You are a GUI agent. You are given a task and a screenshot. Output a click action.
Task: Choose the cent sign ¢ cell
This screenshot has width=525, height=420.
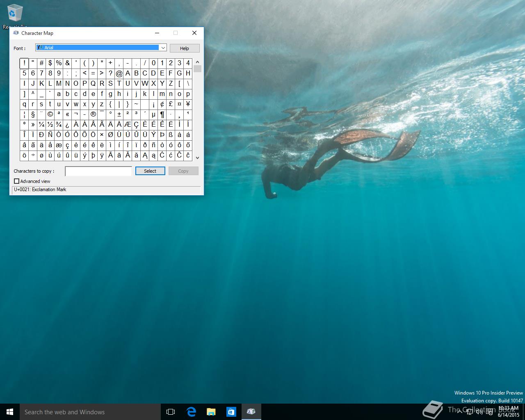click(x=162, y=104)
